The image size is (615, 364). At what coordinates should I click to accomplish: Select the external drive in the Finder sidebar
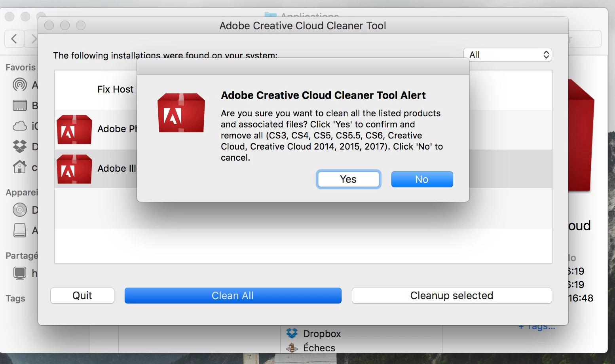20,230
